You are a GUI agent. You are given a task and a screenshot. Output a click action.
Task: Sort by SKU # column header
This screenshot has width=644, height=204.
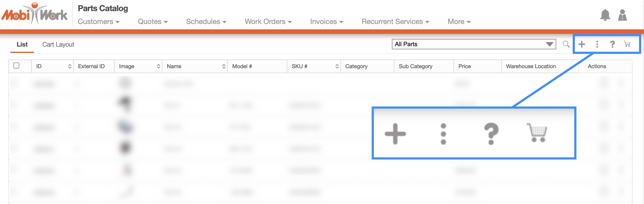coord(337,66)
